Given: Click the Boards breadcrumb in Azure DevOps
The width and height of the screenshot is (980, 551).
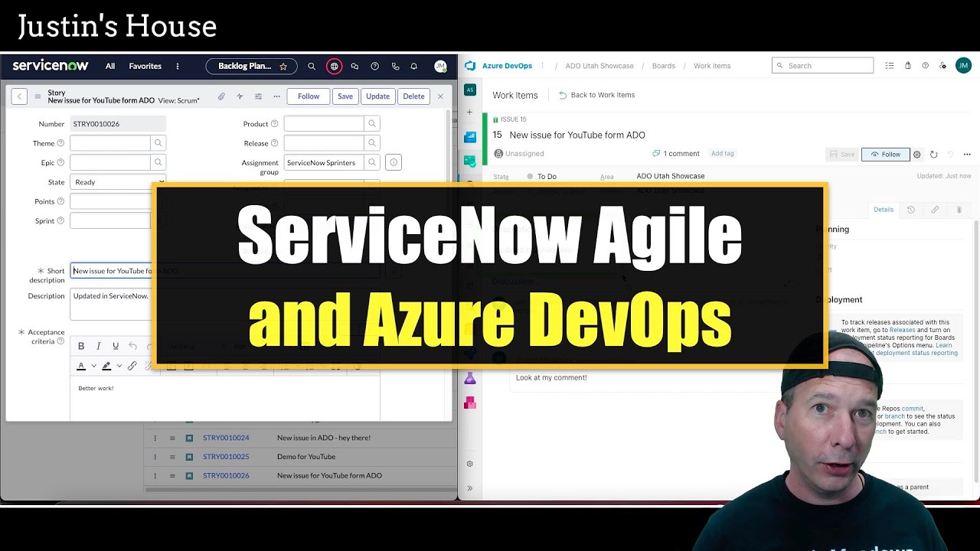Looking at the screenshot, I should point(664,66).
